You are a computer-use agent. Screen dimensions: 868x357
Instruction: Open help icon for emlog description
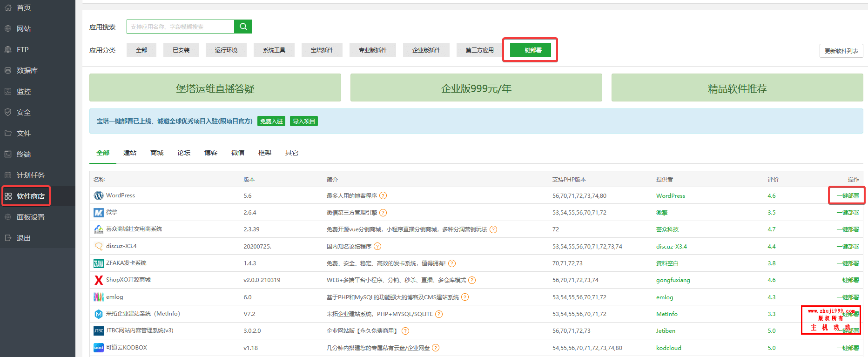click(x=465, y=297)
